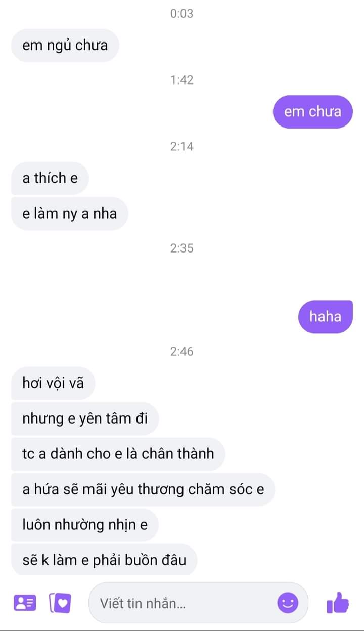
Task: Send a thumbs-up like reaction
Action: click(338, 603)
